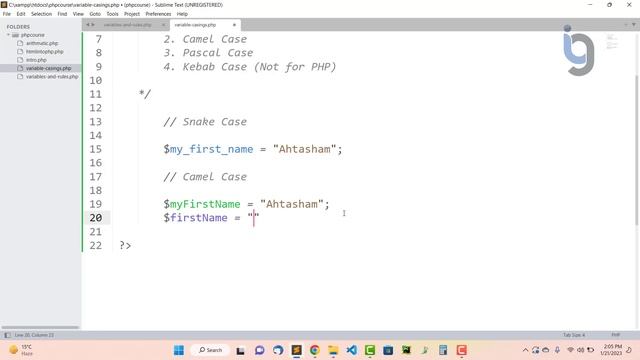Collapse the phpcourse folder arrow
Viewport: 640px width, 360px height.
tap(8, 35)
